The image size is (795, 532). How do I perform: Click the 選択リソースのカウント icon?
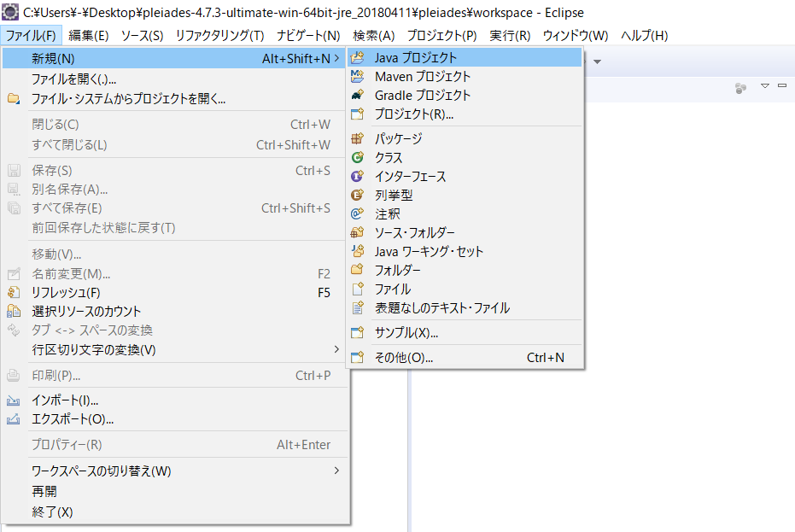coord(14,312)
